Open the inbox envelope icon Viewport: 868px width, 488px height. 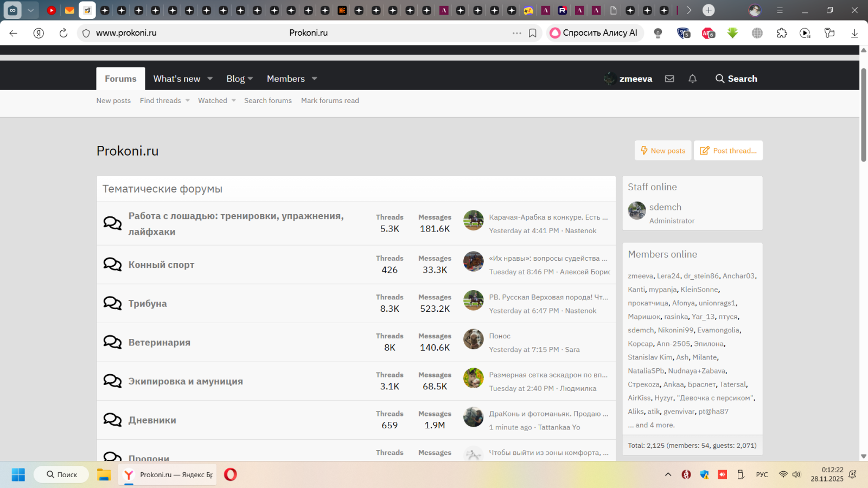click(669, 79)
